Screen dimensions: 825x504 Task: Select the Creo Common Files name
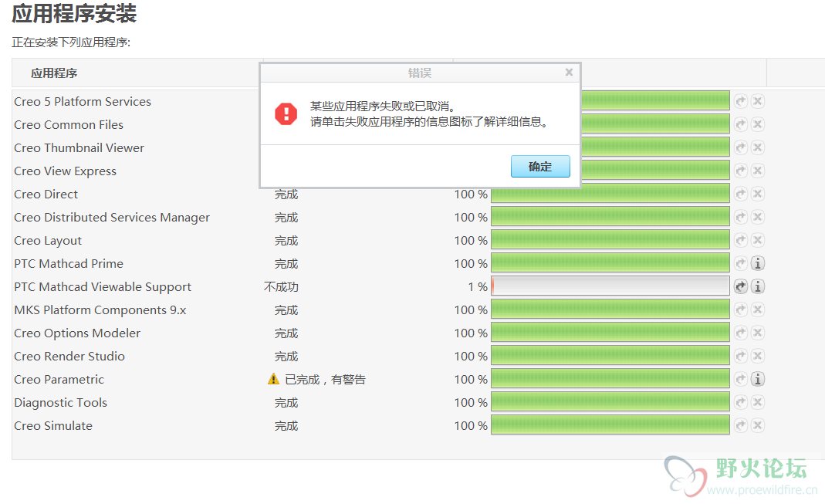(x=69, y=125)
